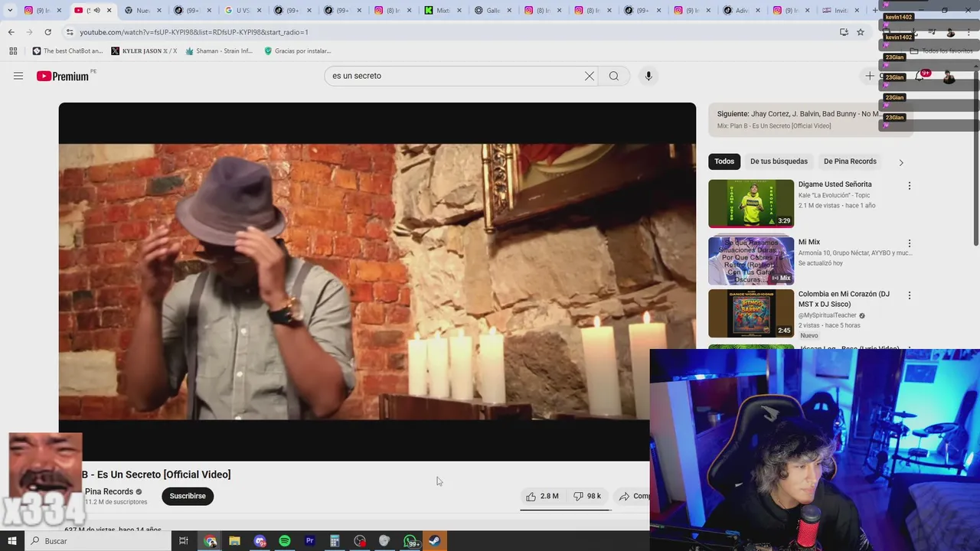This screenshot has height=551, width=980.
Task: Open the KYLER JASON / X bookmark
Action: 144,51
